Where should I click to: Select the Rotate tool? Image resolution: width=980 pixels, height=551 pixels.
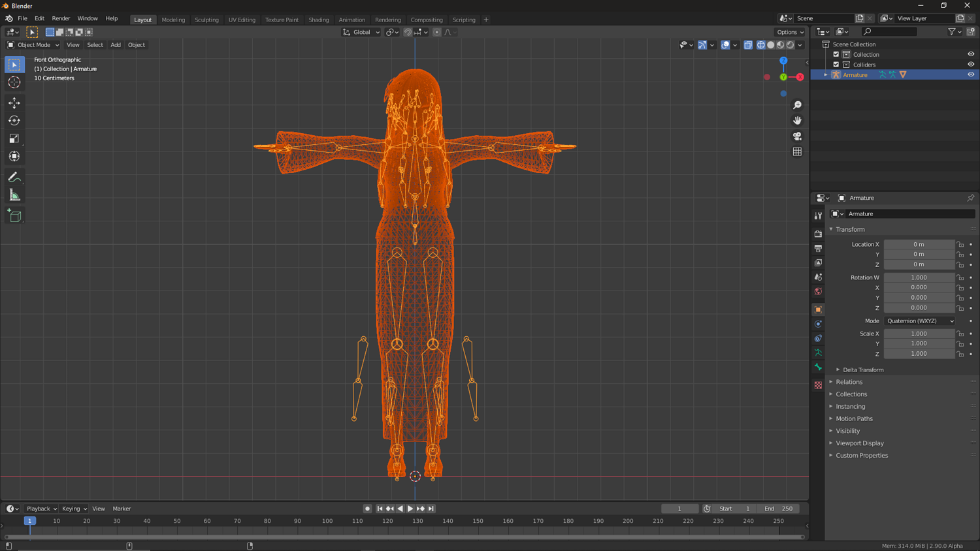(14, 121)
